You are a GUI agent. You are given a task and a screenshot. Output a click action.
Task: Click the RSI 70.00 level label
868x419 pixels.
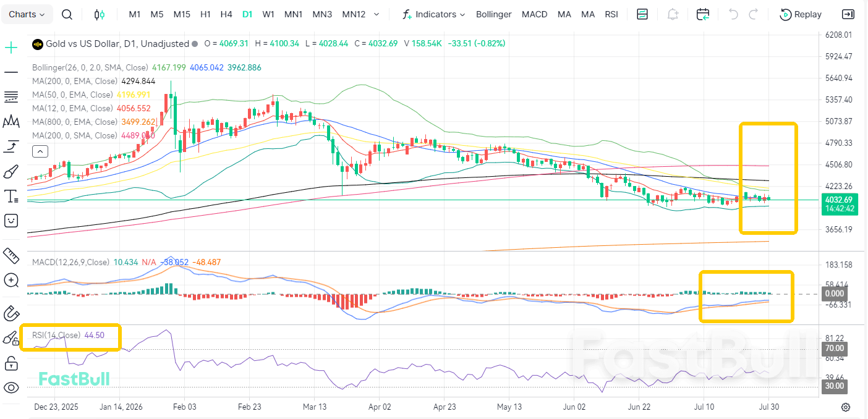tap(834, 348)
